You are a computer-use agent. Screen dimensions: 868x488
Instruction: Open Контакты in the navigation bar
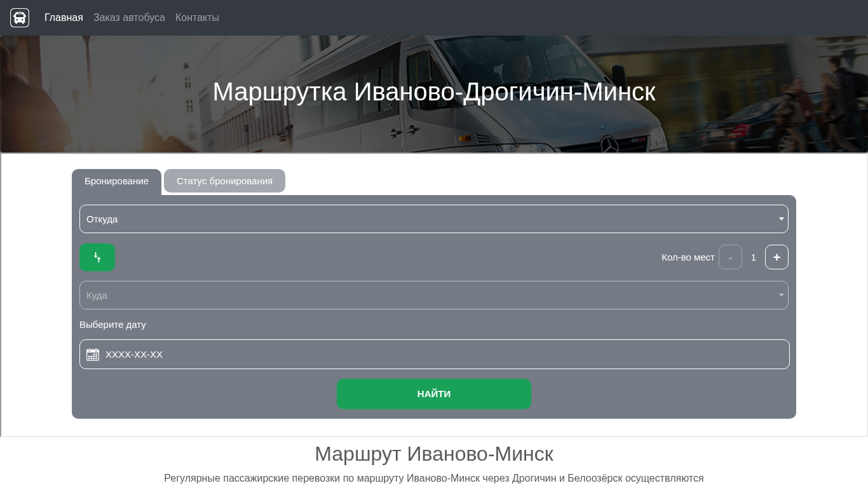click(197, 18)
